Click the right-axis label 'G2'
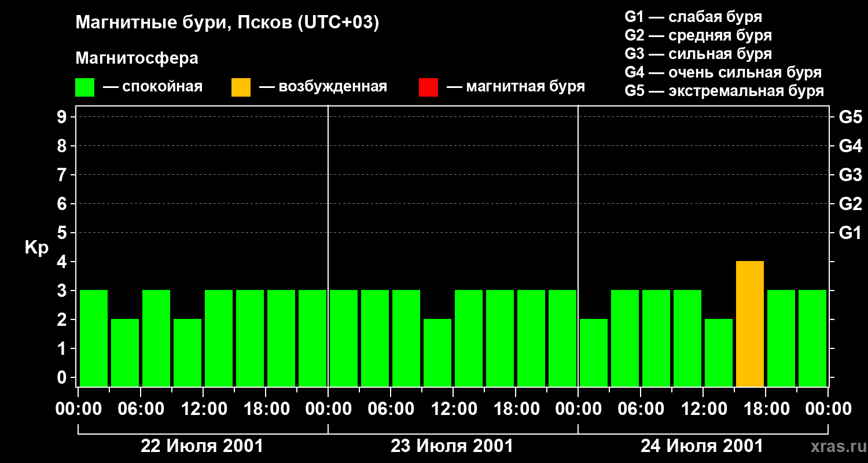Image resolution: width=868 pixels, height=463 pixels. [x=850, y=204]
